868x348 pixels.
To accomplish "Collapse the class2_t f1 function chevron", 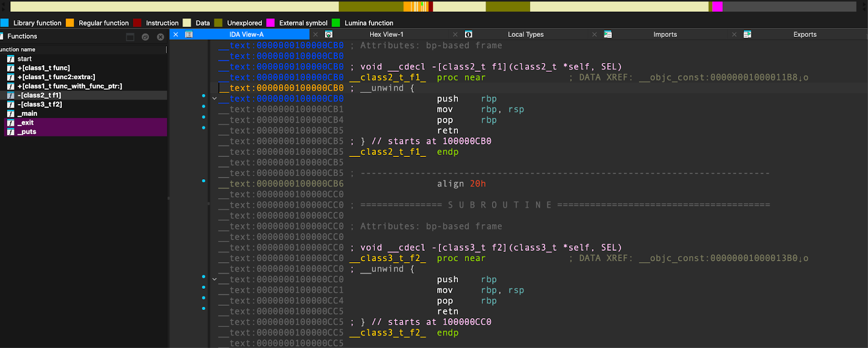I will [214, 99].
